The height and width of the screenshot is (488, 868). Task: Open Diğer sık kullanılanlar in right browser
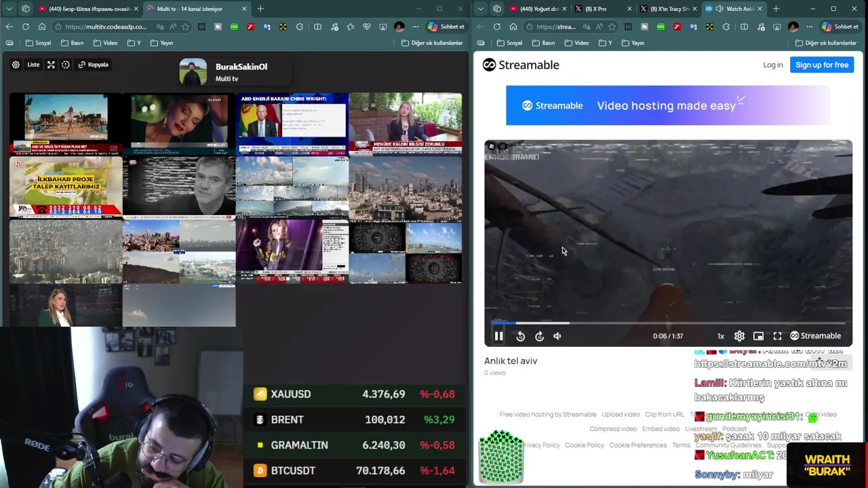click(826, 43)
